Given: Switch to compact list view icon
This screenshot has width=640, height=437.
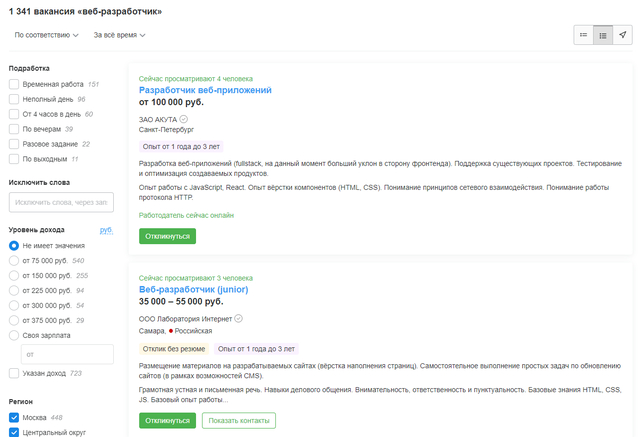Looking at the screenshot, I should [583, 35].
